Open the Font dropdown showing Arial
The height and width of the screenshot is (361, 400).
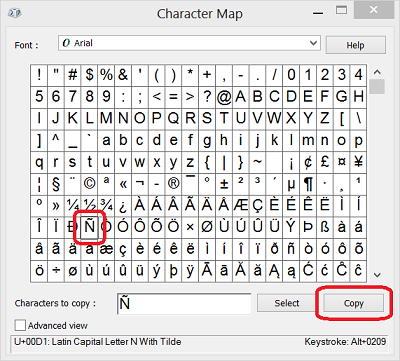click(x=189, y=43)
